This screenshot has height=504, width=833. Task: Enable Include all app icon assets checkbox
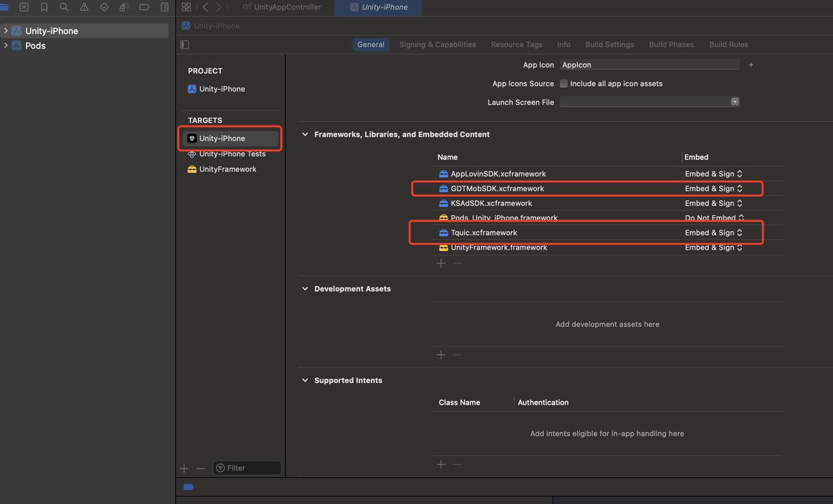click(564, 84)
